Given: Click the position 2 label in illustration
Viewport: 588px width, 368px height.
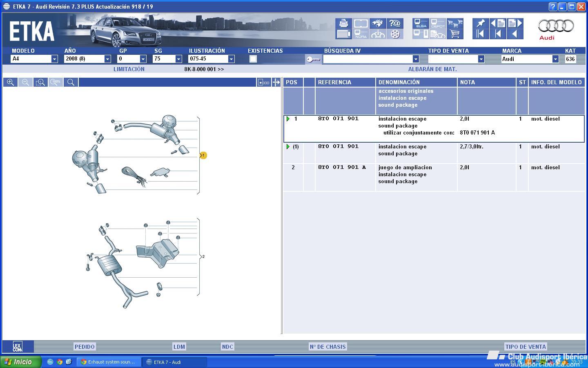Looking at the screenshot, I should point(203,257).
